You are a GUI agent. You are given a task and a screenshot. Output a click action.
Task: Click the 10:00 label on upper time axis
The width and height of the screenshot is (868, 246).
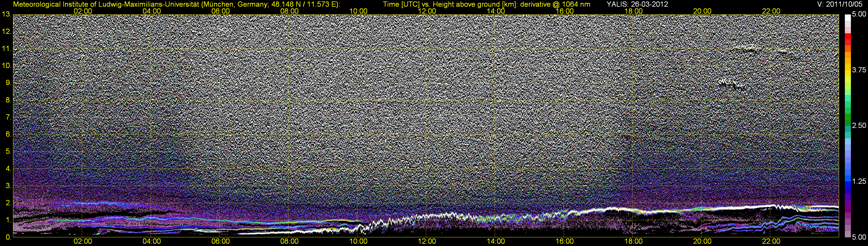[358, 11]
